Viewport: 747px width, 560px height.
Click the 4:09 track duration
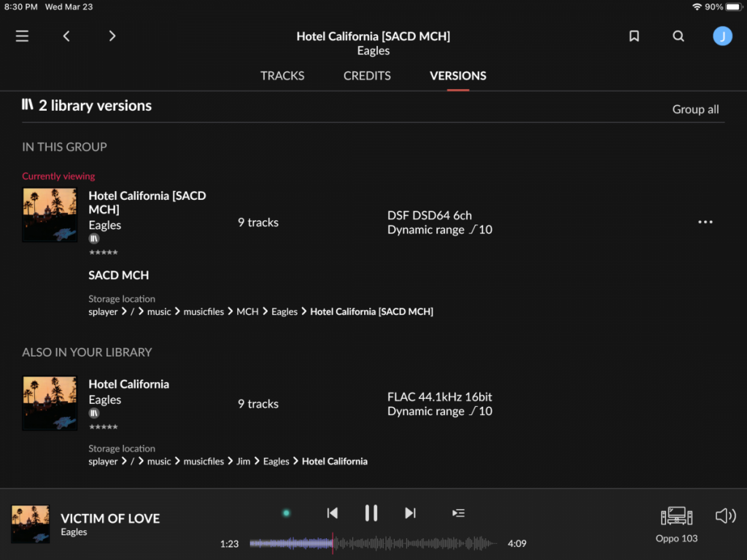click(517, 543)
